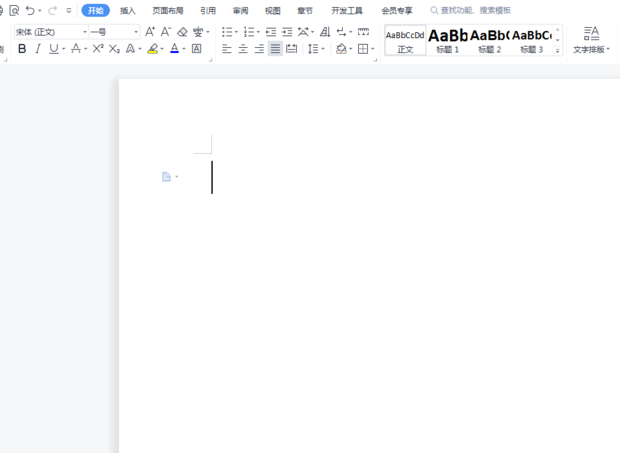This screenshot has height=453, width=620.
Task: Select the 正文 style
Action: pyautogui.click(x=405, y=40)
